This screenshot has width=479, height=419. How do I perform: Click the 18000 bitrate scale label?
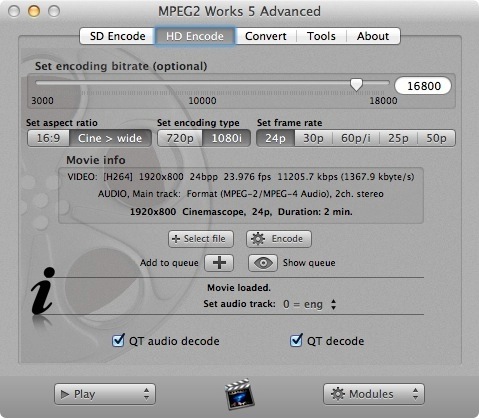pyautogui.click(x=383, y=101)
